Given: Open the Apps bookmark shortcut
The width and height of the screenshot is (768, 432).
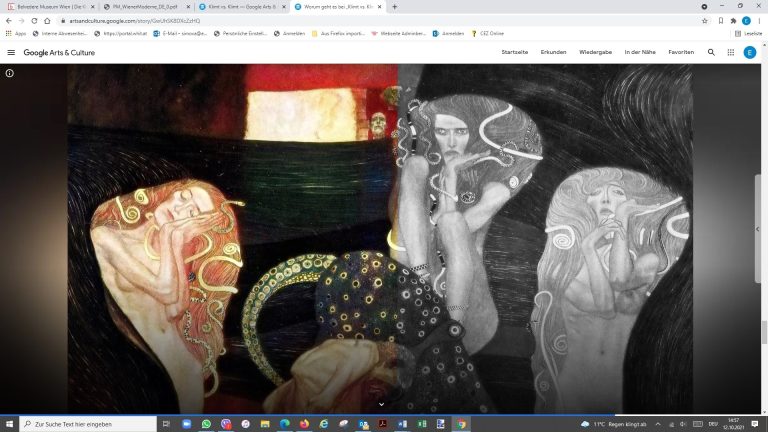Looking at the screenshot, I should pos(16,33).
